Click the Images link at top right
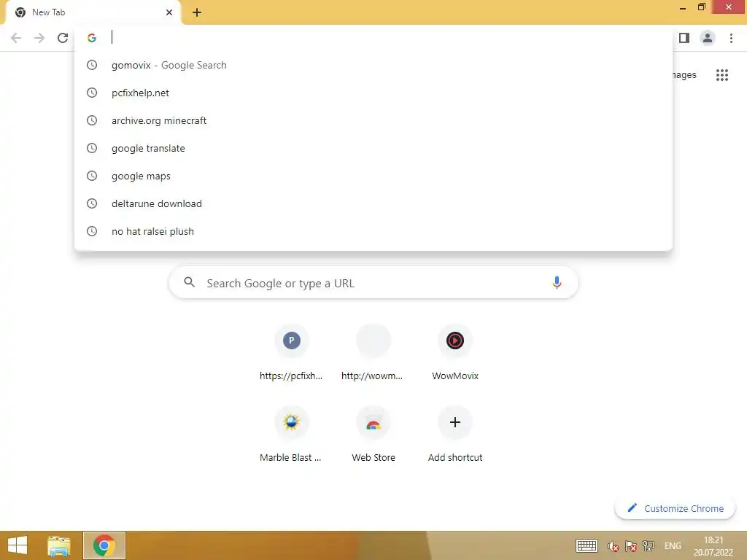Screen dimensions: 747x560 point(684,75)
